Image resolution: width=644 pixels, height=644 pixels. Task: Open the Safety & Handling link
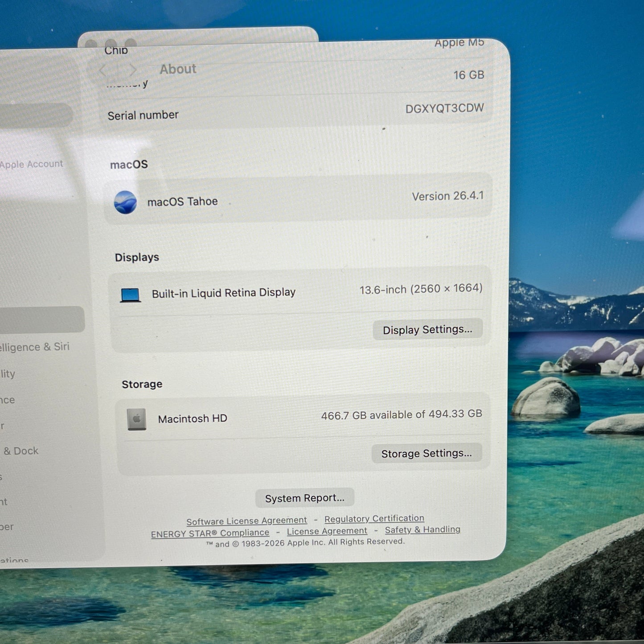pos(422,529)
